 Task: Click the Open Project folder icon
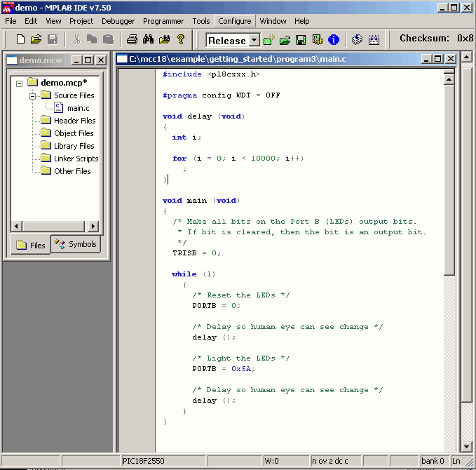tap(285, 40)
